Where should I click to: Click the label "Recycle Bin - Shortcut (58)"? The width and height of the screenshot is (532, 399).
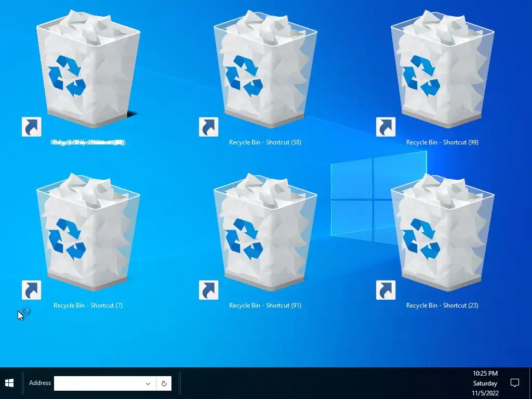265,142
